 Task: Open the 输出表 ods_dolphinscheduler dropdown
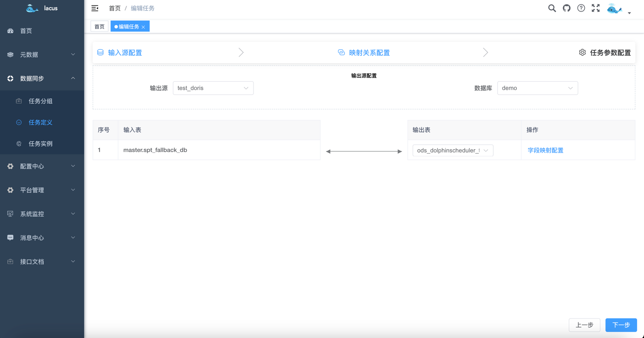[453, 150]
